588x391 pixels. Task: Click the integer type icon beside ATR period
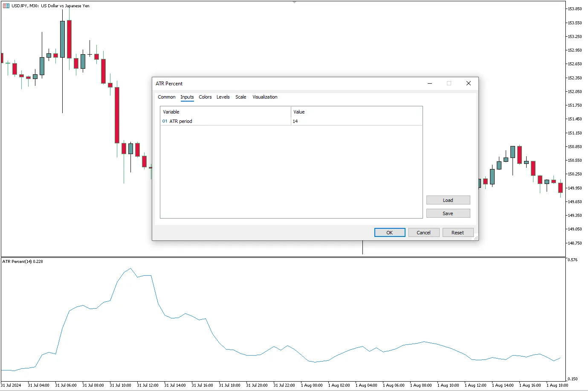click(x=165, y=121)
